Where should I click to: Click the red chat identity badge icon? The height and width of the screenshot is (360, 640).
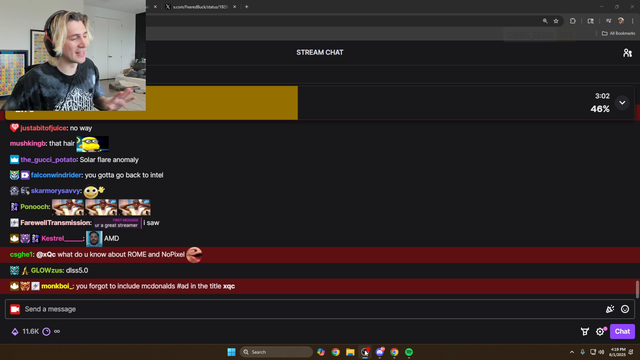click(x=15, y=309)
